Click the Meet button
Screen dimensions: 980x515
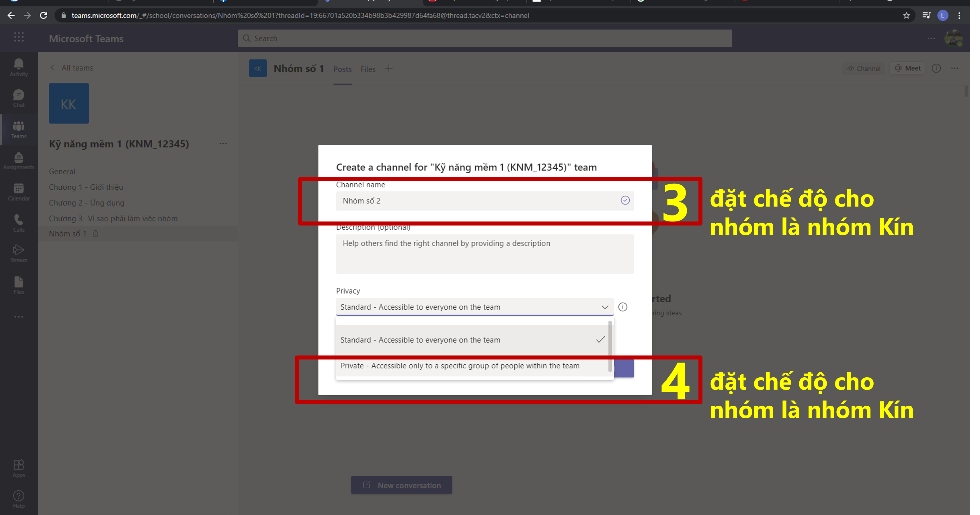pos(908,68)
